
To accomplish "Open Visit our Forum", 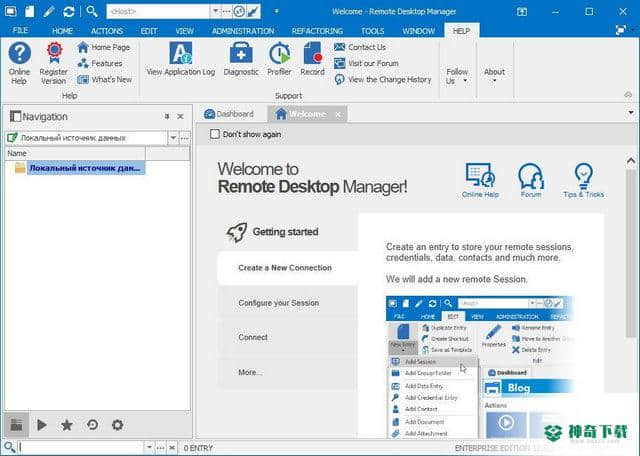I will click(366, 63).
